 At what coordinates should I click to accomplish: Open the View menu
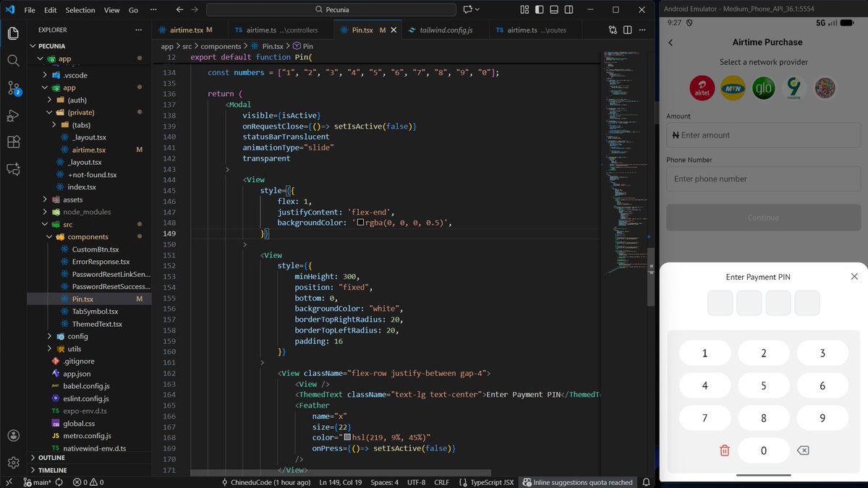[111, 10]
